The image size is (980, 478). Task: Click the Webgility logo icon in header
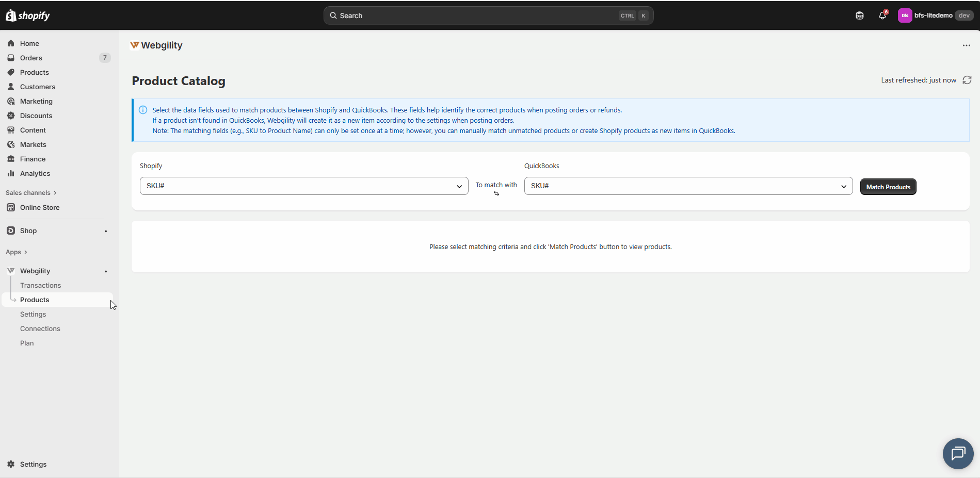(135, 45)
